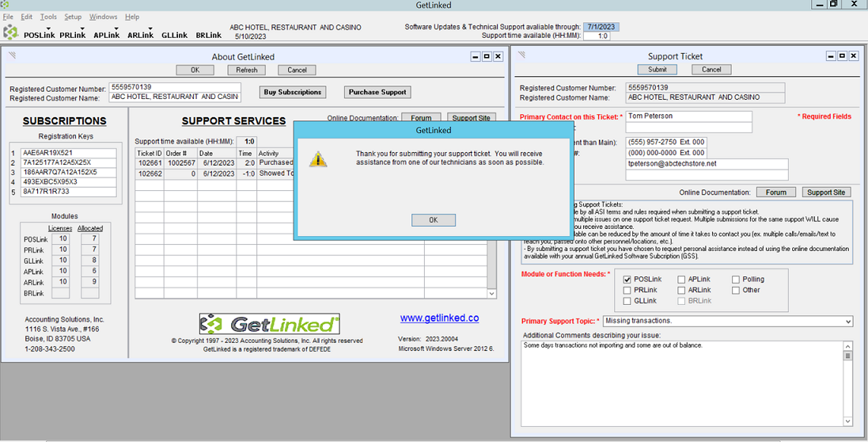Click scroll up arrow in Additional Comments
This screenshot has height=442, width=868.
click(848, 345)
